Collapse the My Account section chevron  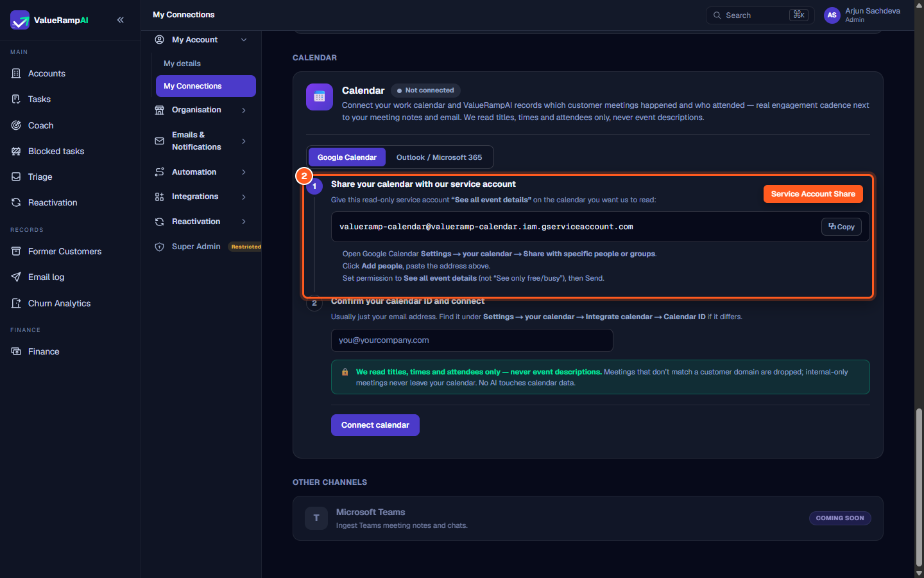[x=244, y=40]
